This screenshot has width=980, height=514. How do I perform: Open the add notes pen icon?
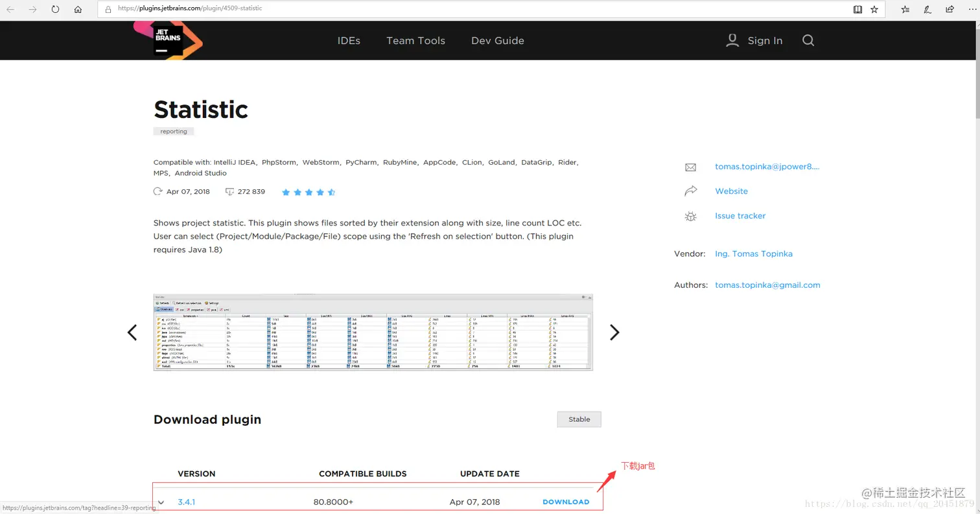(x=927, y=10)
